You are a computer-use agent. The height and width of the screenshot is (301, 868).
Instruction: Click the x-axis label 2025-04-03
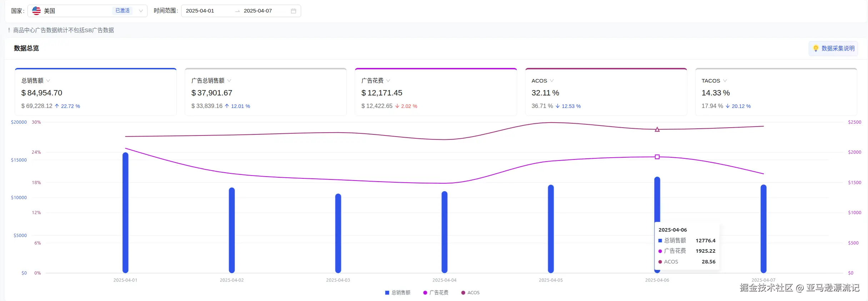[x=338, y=280]
